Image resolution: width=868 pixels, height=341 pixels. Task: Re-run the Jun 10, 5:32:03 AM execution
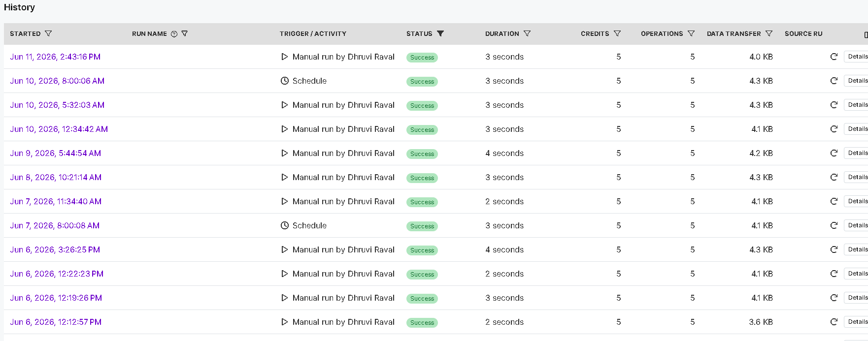pyautogui.click(x=834, y=105)
